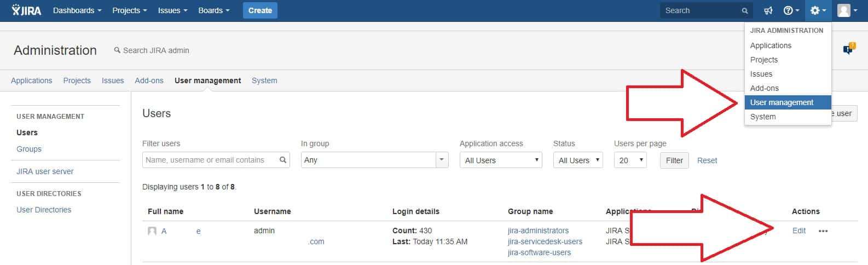Open the administration gear menu

(x=818, y=10)
